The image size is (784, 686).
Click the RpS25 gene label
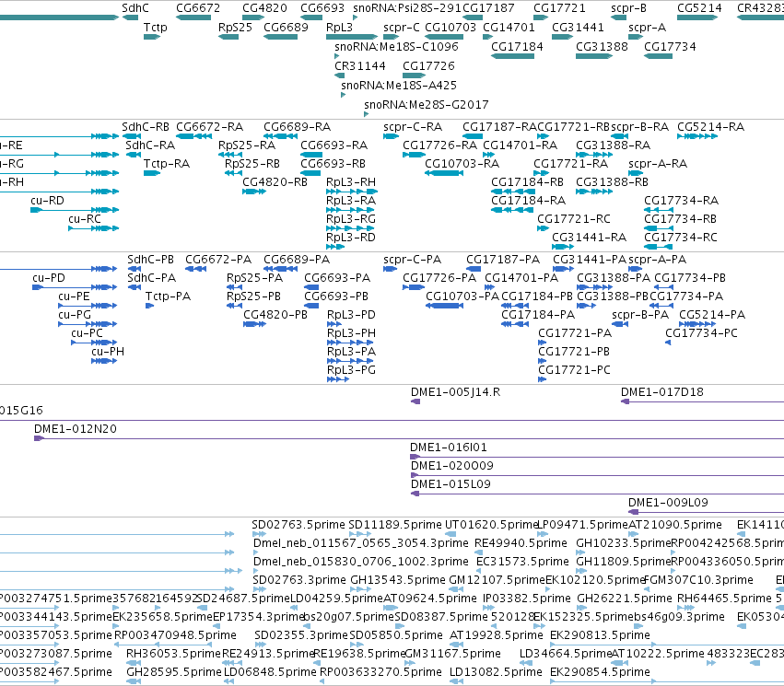point(235,28)
